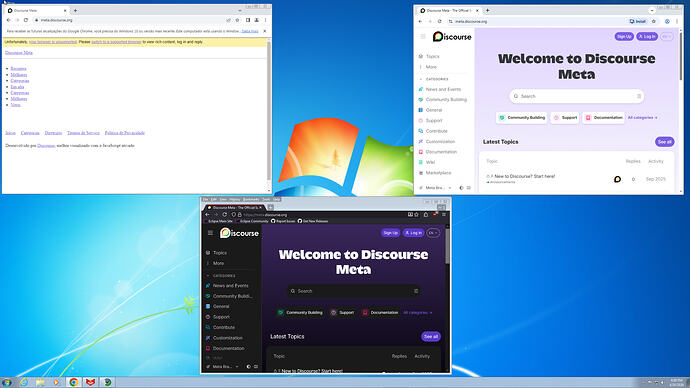Open the profile icon in the top-left Chrome window

[257, 20]
